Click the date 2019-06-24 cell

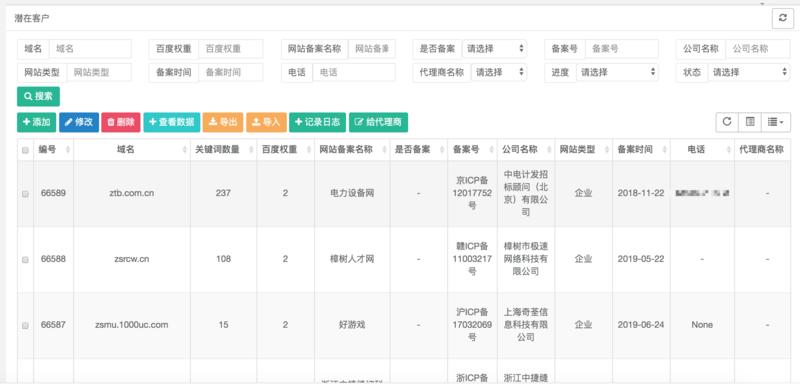[641, 325]
